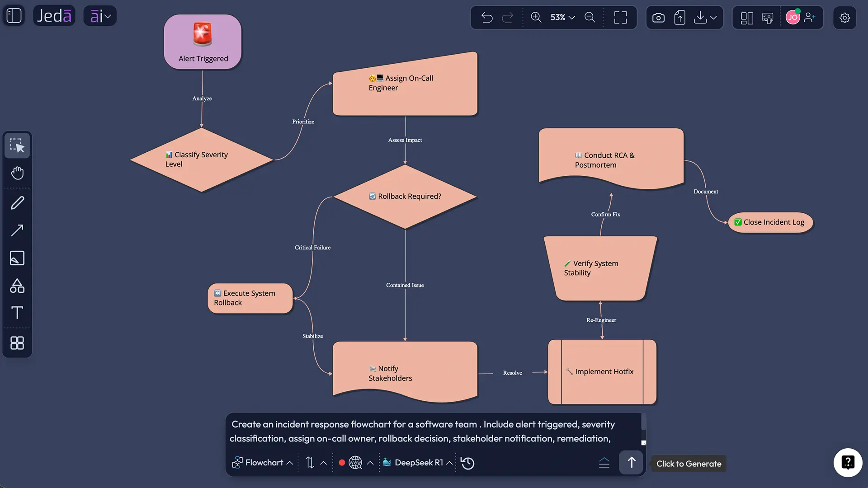Click the generate up-arrow button

[631, 462]
